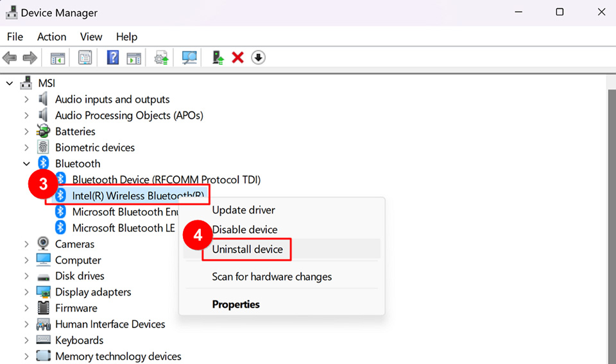Viewport: 616px width, 364px height.
Task: Open the View menu
Action: [91, 37]
